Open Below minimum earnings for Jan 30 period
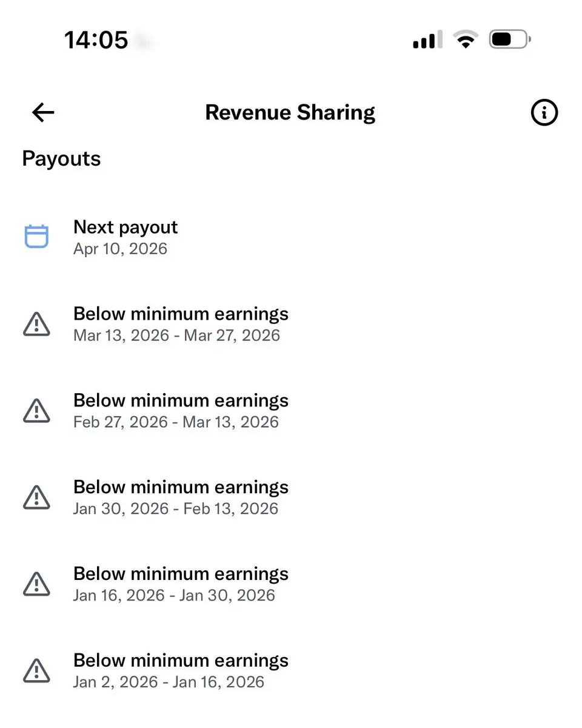 [x=181, y=488]
